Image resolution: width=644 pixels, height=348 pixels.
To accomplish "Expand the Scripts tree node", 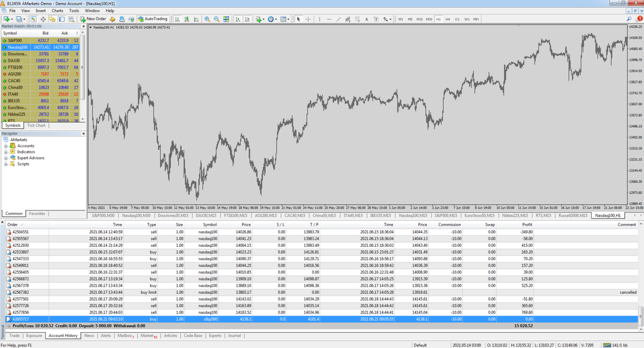I will click(6, 164).
